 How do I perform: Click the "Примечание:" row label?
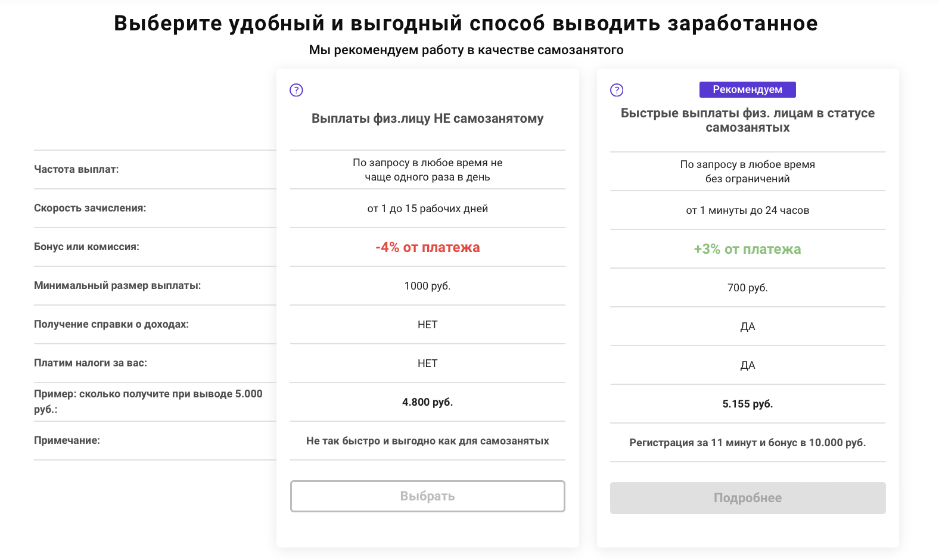[x=67, y=440]
